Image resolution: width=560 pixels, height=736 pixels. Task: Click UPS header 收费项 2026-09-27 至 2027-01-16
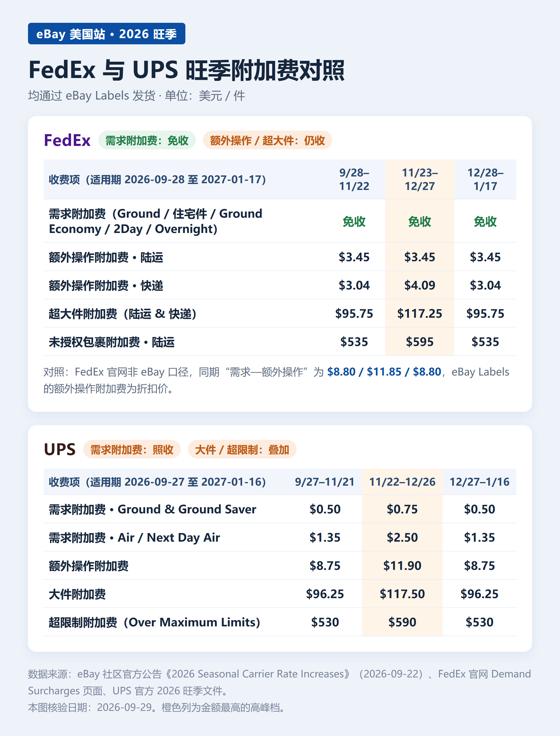coord(157,482)
